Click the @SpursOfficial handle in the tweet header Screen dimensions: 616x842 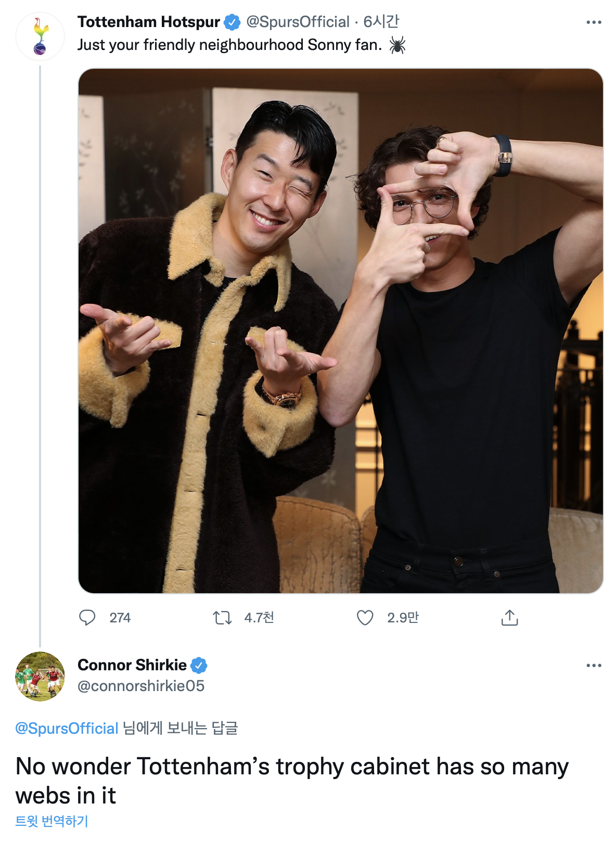click(x=298, y=22)
